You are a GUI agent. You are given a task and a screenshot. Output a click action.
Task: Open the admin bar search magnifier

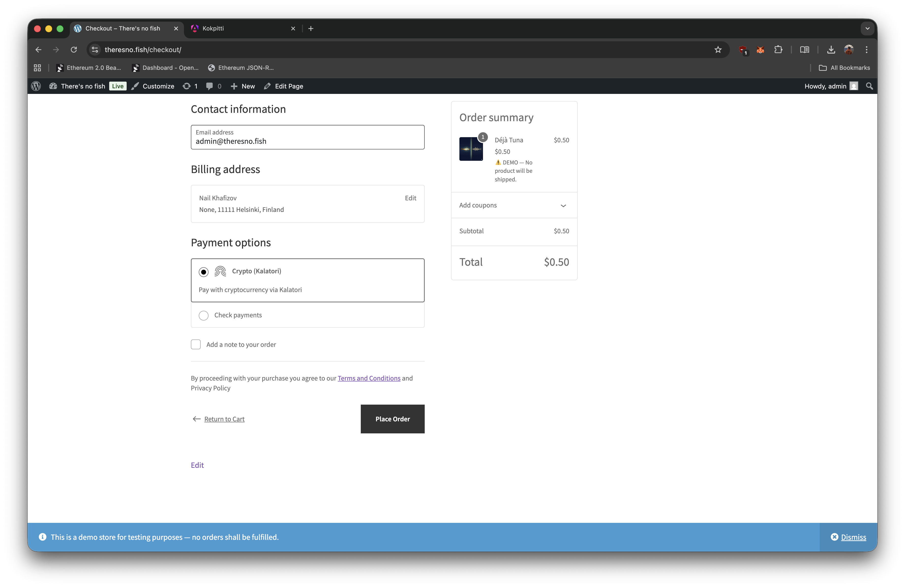click(x=869, y=86)
